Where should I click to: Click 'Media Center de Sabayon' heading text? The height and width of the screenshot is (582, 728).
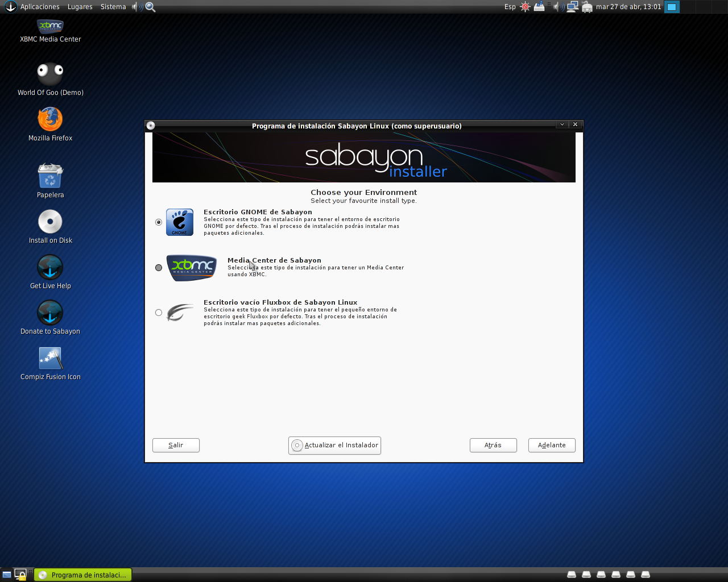click(274, 260)
